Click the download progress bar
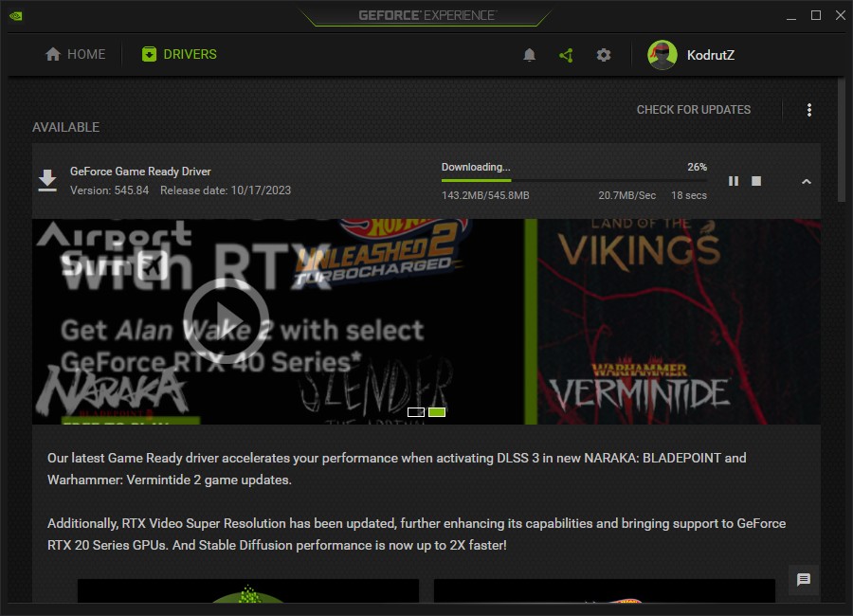Viewport: 853px width, 616px height. 573,180
